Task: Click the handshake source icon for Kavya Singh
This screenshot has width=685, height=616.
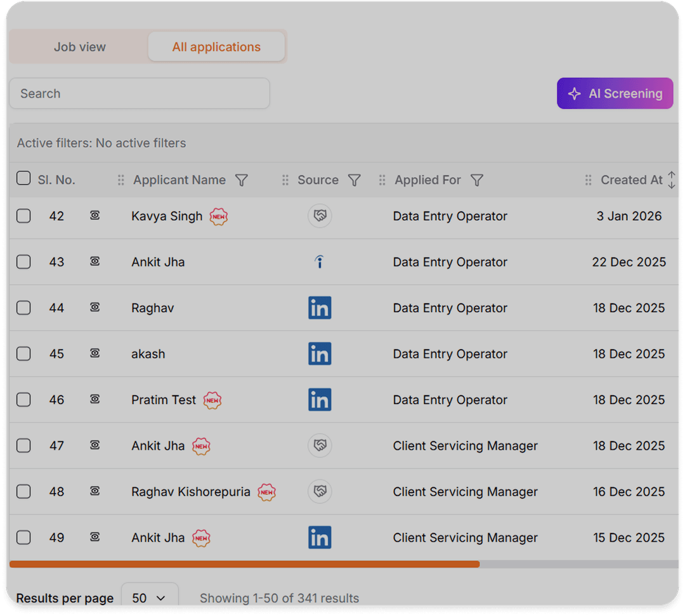Action: point(320,216)
